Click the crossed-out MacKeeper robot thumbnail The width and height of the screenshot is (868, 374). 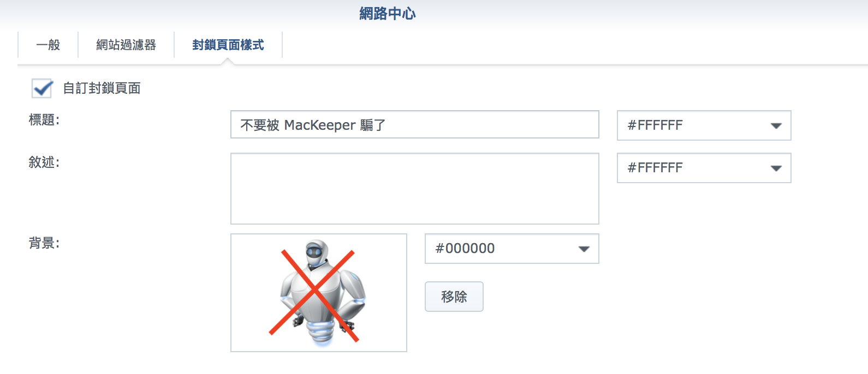319,293
